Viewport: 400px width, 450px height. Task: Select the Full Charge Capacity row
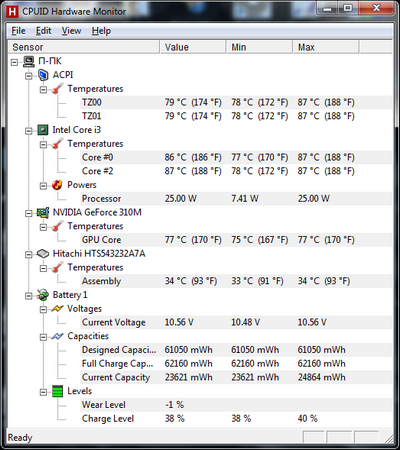click(x=236, y=364)
